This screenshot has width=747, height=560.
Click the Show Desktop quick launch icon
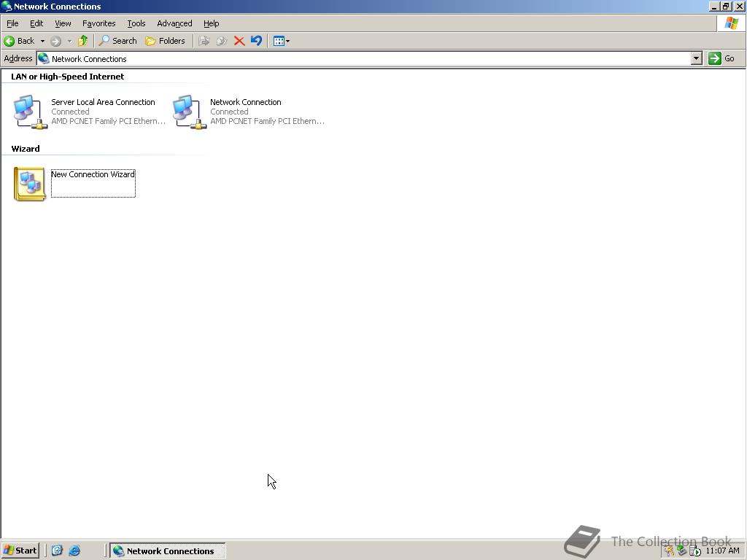tap(57, 551)
